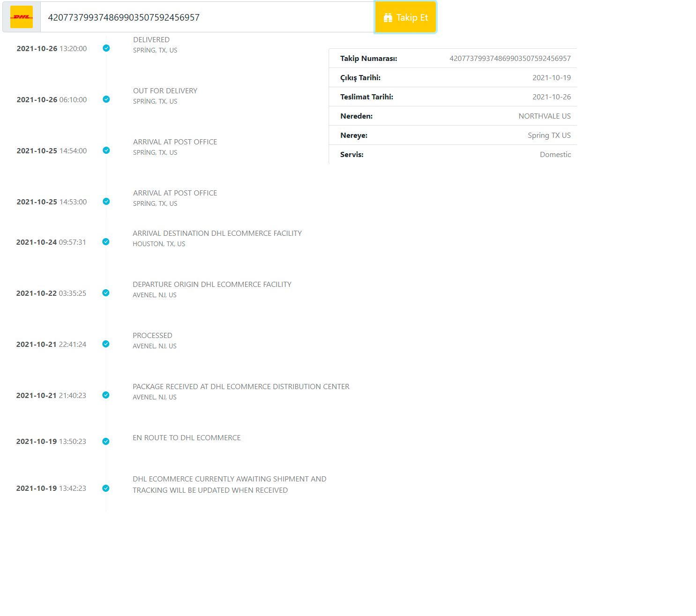Click check icon for the 14:54:00 post office arrival
The width and height of the screenshot is (696, 616).
coord(106,150)
